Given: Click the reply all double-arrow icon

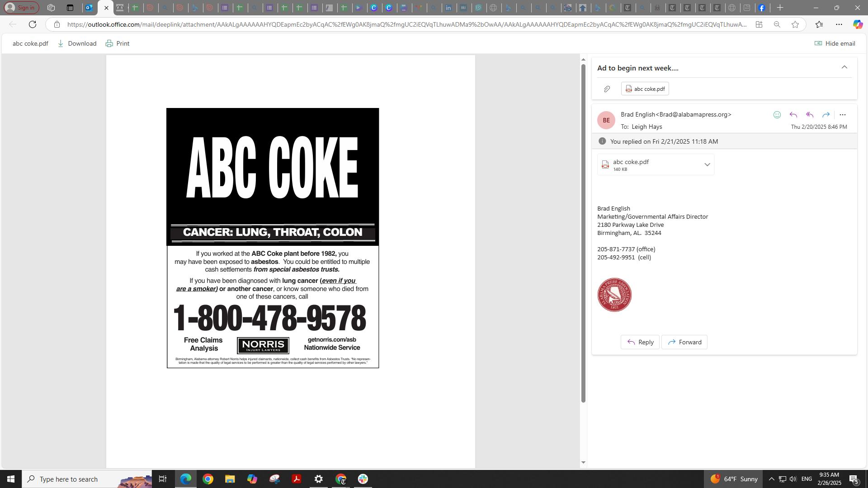Looking at the screenshot, I should (810, 115).
